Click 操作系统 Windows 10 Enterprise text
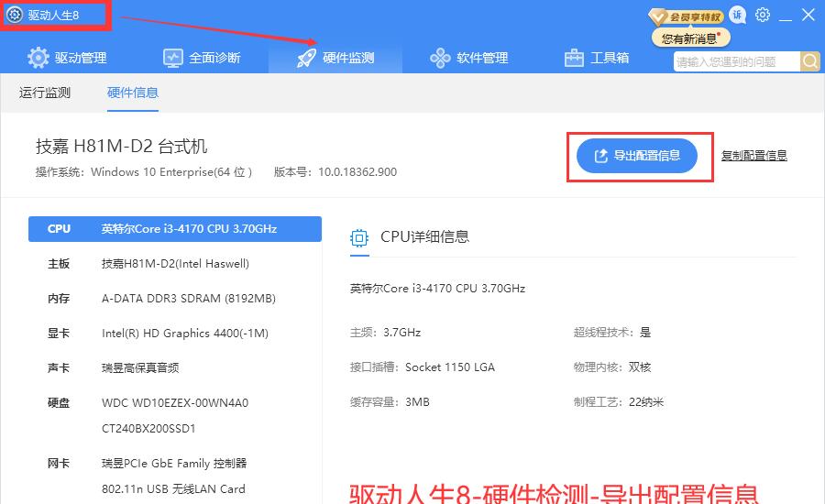 [x=144, y=172]
